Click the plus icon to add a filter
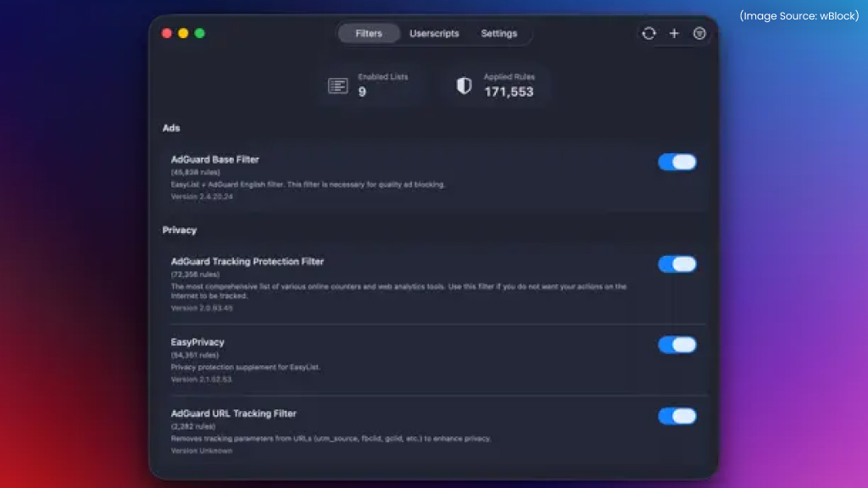 coord(674,33)
